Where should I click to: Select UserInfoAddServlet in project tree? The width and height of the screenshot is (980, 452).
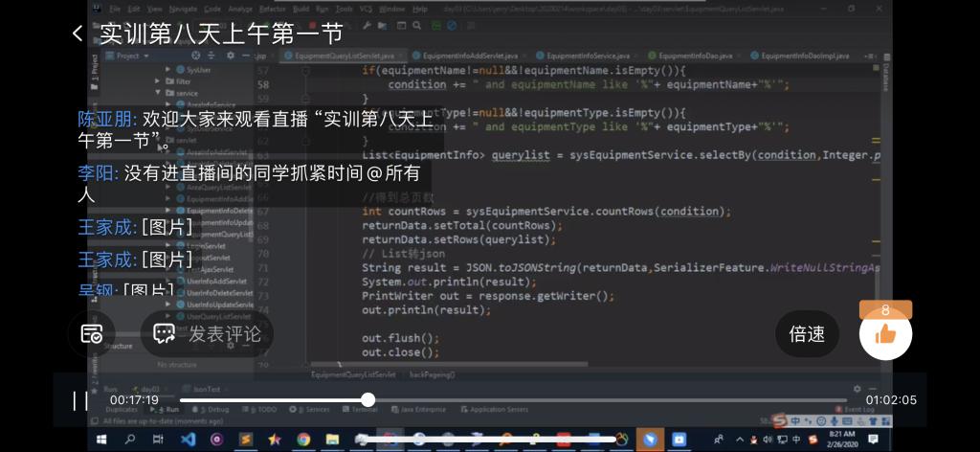pos(215,282)
